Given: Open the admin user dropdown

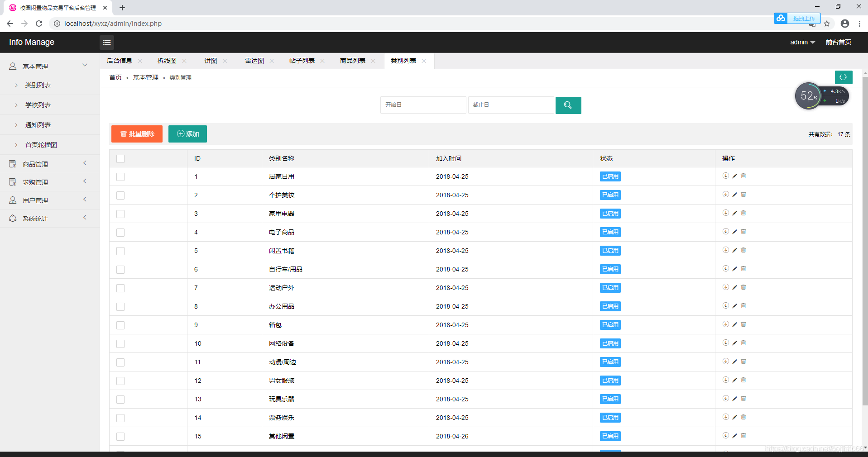Looking at the screenshot, I should [x=802, y=42].
